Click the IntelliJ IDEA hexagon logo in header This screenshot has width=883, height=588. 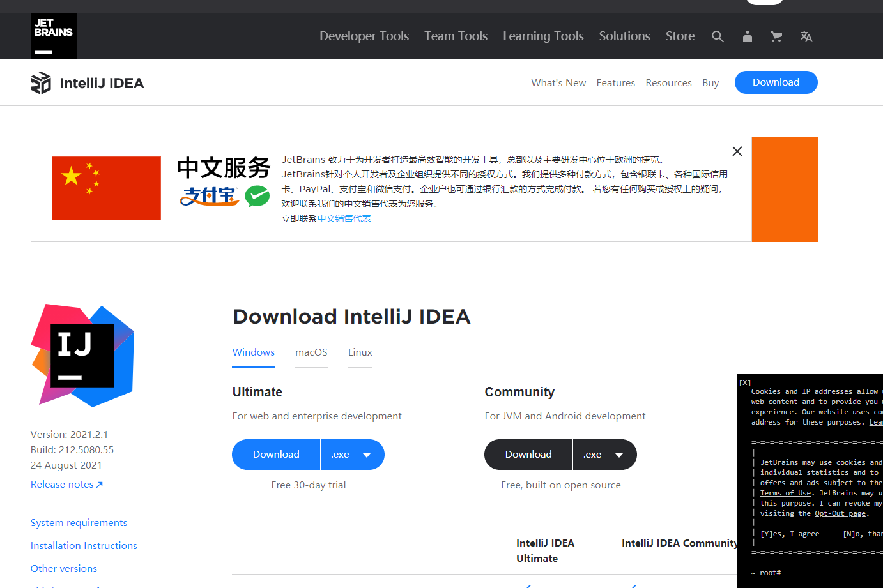[40, 82]
